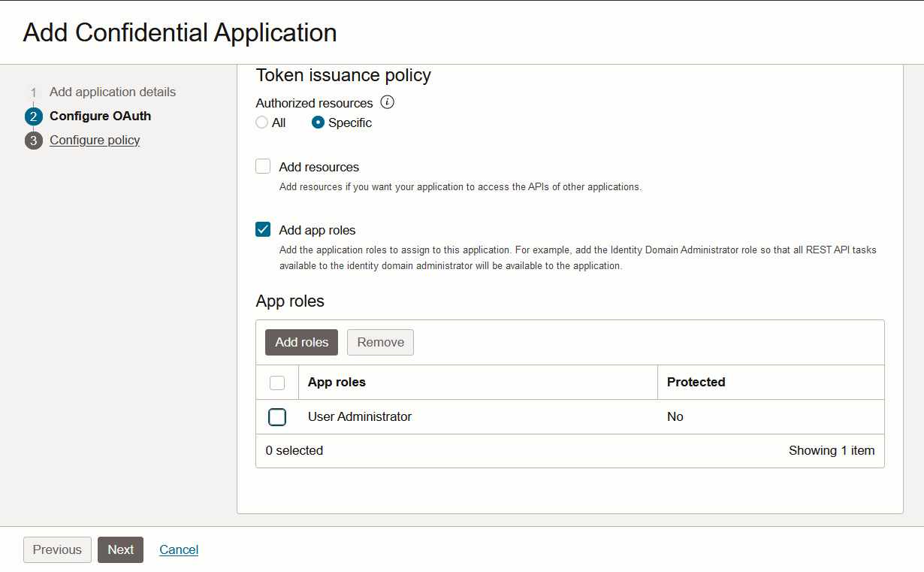
Task: Click the App roles column header
Action: 337,383
